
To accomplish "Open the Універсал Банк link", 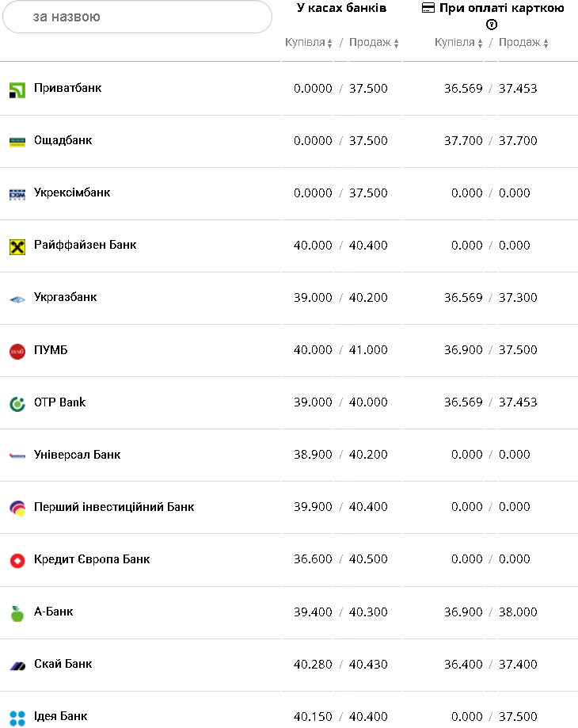I will pos(77,455).
